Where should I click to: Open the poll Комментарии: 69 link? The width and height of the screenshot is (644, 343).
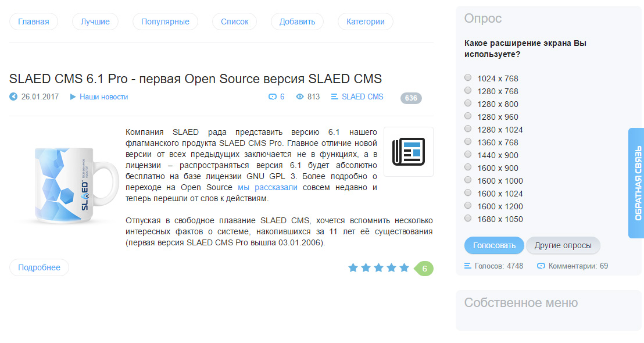[x=578, y=266]
